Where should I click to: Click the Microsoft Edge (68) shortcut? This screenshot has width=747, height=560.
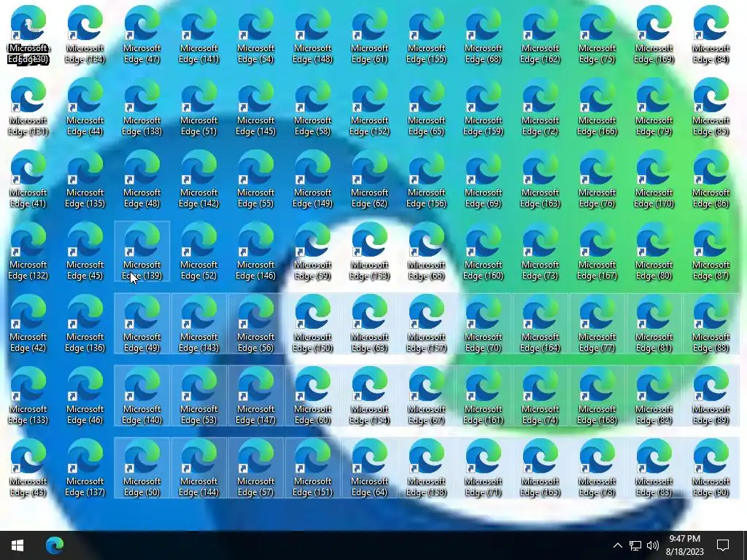tap(484, 34)
